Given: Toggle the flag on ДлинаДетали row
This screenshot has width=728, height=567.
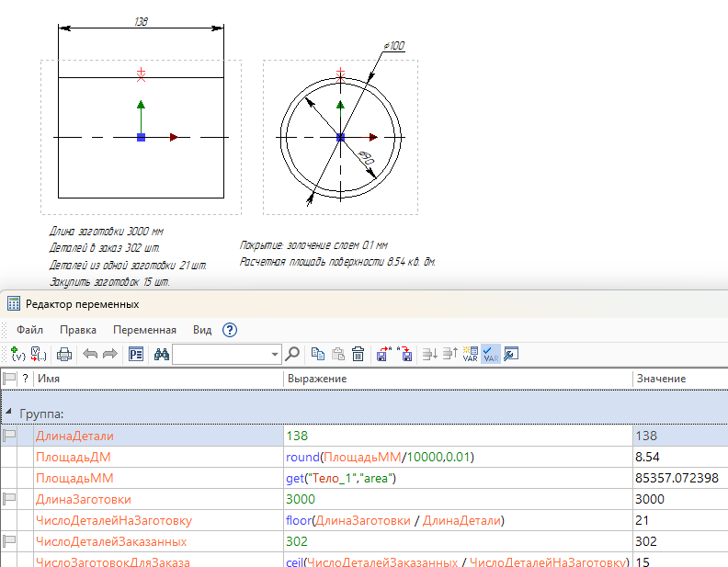Looking at the screenshot, I should (x=10, y=436).
